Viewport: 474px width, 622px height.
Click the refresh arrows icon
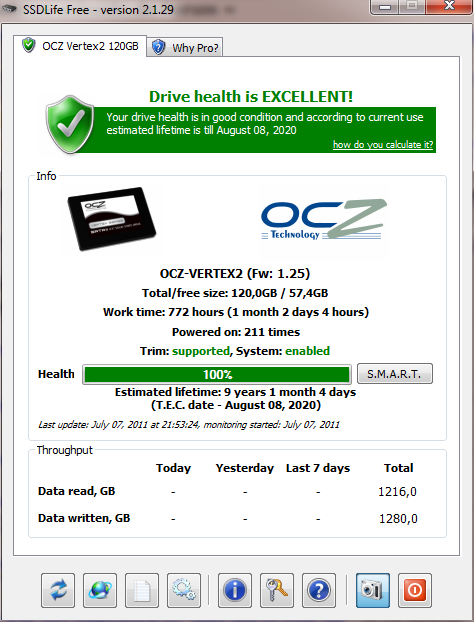tap(58, 590)
